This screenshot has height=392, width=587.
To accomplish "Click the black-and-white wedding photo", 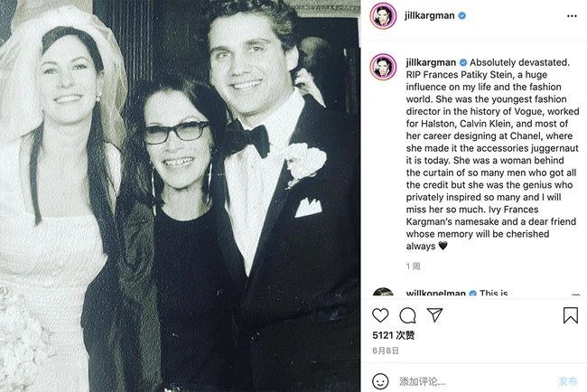I will (x=181, y=196).
